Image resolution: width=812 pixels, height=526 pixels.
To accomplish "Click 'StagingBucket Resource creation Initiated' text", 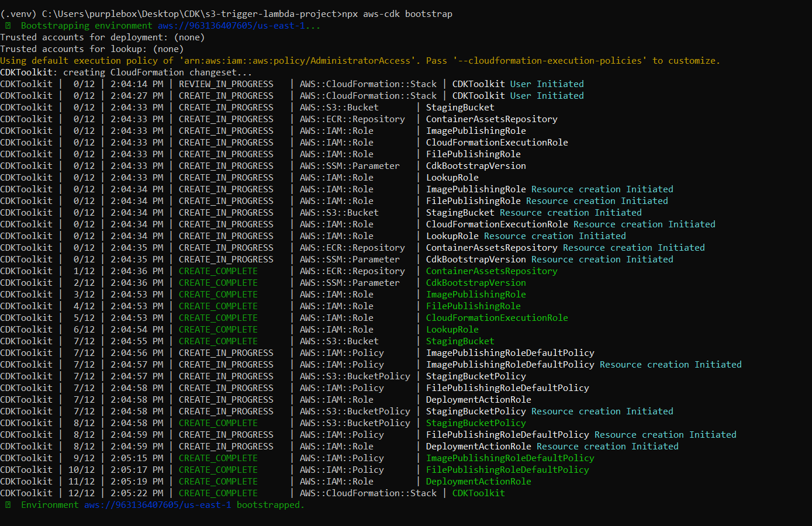I will pos(534,213).
